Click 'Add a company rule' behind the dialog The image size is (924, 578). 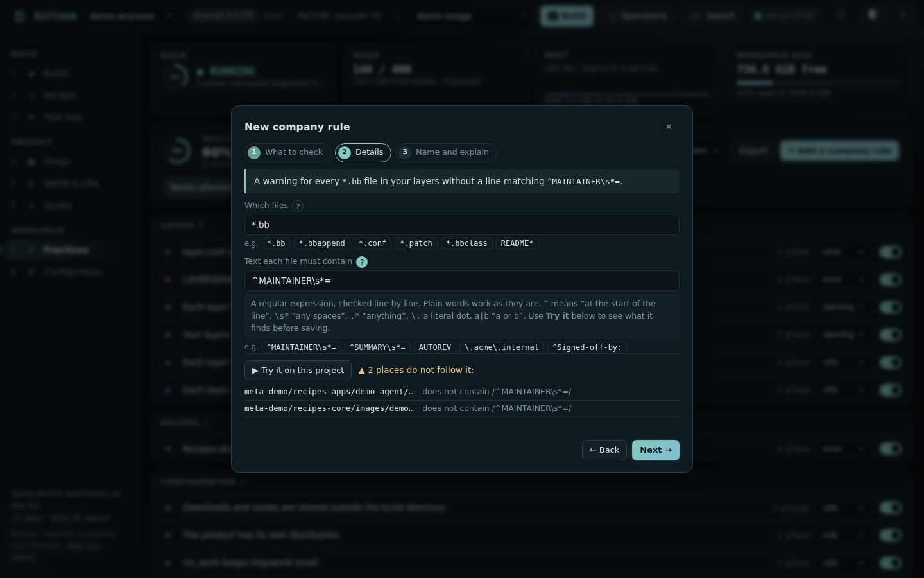(x=839, y=151)
